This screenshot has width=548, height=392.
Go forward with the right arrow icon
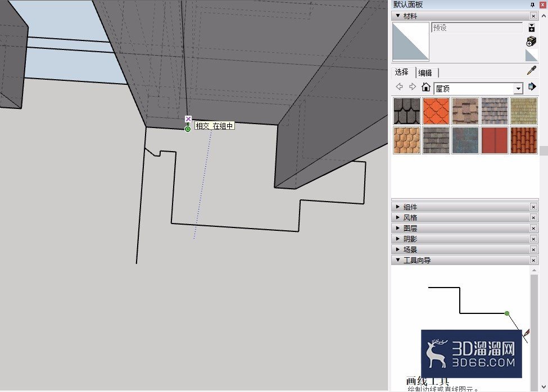coord(413,86)
